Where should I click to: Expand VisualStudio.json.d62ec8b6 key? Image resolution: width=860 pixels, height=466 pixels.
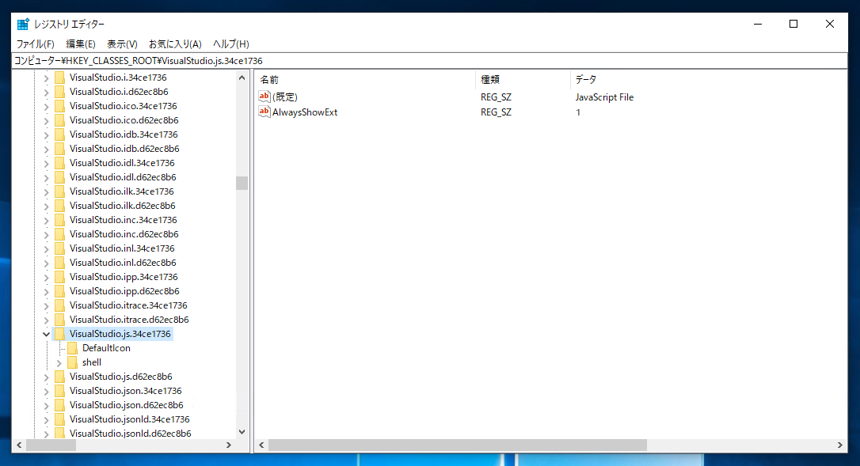point(46,406)
